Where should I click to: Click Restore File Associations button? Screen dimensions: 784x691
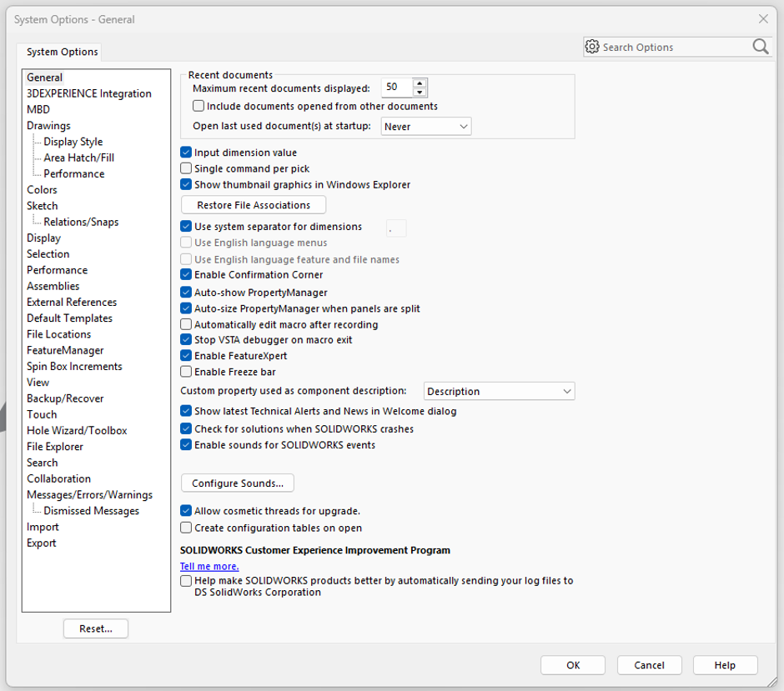click(x=254, y=205)
